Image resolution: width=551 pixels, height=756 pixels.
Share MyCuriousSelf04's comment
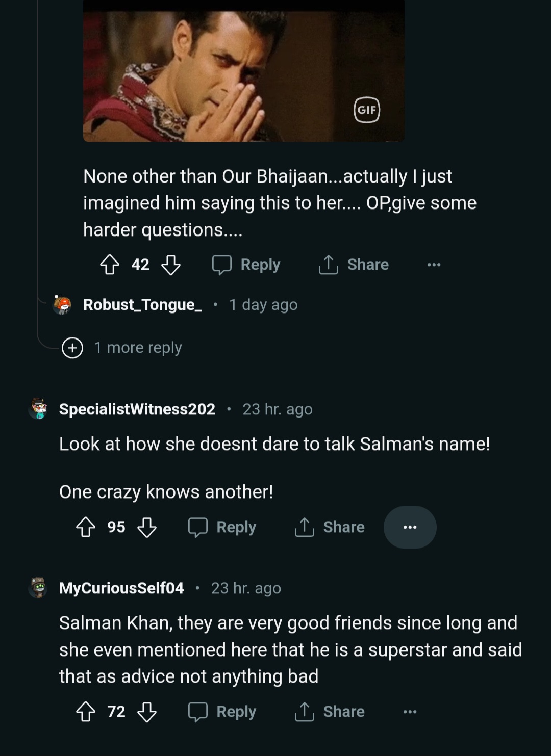tap(330, 712)
